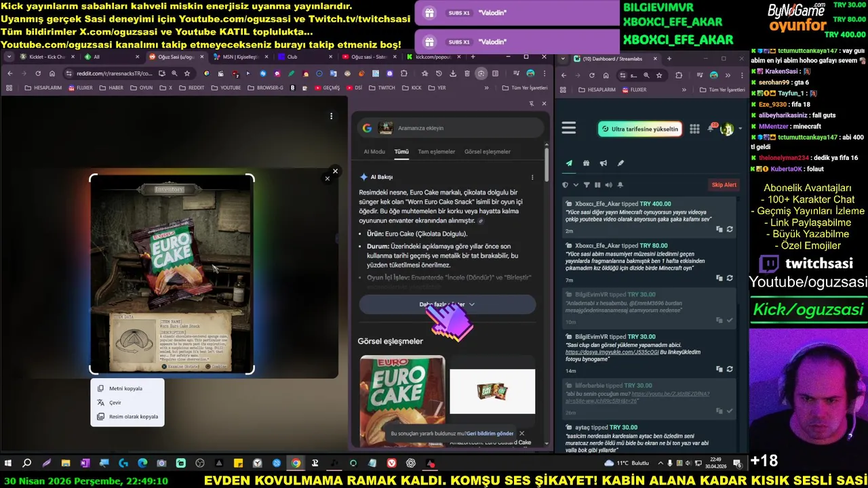The height and width of the screenshot is (488, 868).
Task: Open HESAPLARIM bookmark folder in left browser
Action: (43, 88)
